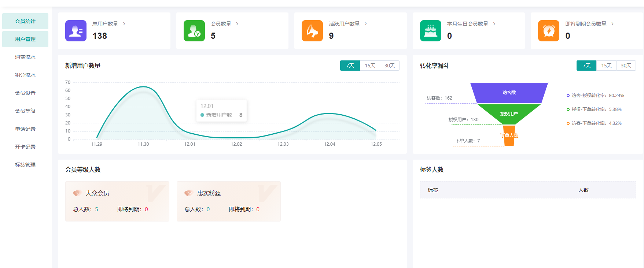The width and height of the screenshot is (644, 268).
Task: Click total users value 138
Action: (100, 36)
